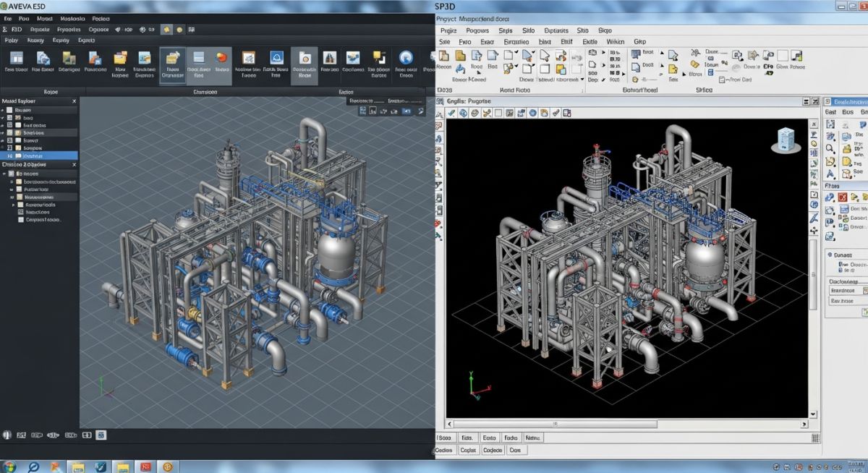The image size is (868, 473).
Task: Click the red app icon on Windows taskbar
Action: tap(145, 467)
